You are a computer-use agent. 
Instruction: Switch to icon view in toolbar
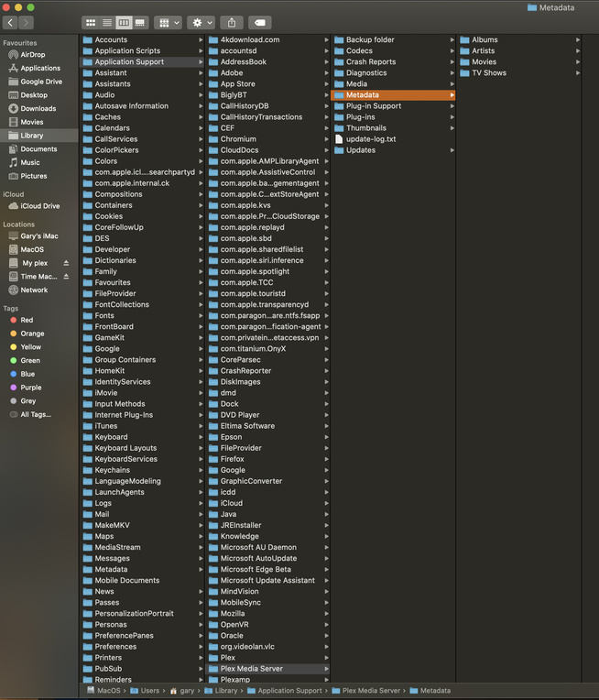[90, 22]
